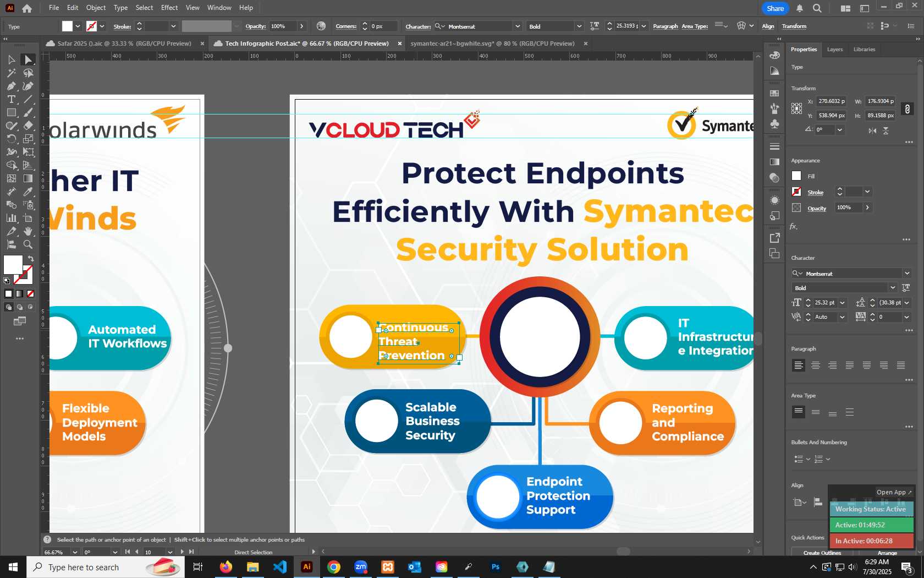Select the Direct Selection tool
Screen dimensions: 924x578
click(28, 59)
